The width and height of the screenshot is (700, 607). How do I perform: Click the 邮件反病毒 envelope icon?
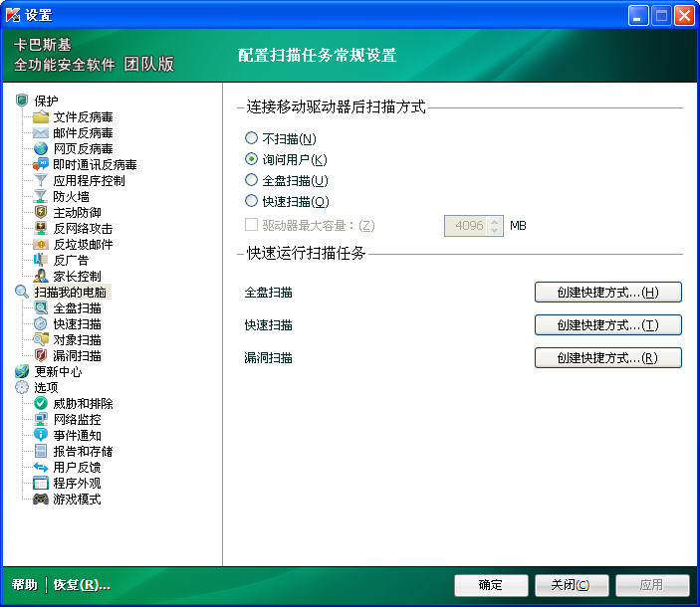pyautogui.click(x=41, y=133)
